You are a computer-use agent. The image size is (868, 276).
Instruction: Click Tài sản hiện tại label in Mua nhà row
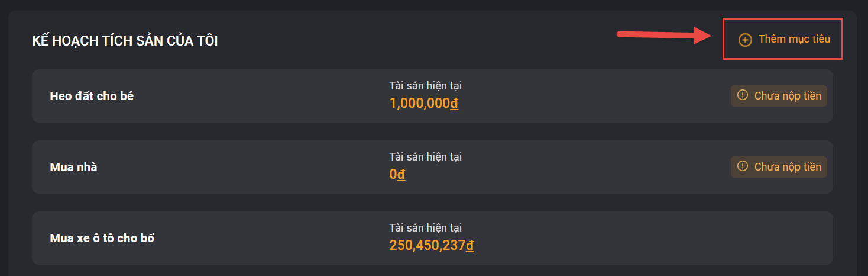[425, 157]
